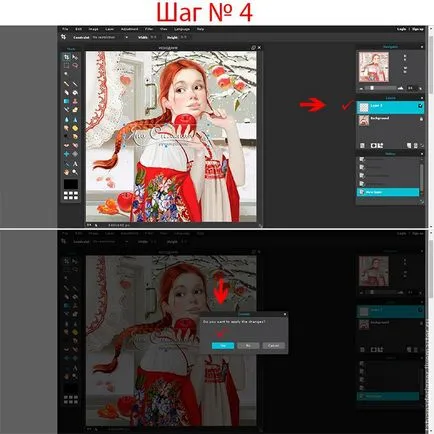434x434 pixels.
Task: Select highlighted New layer history entry in upper editor
Action: [388, 192]
